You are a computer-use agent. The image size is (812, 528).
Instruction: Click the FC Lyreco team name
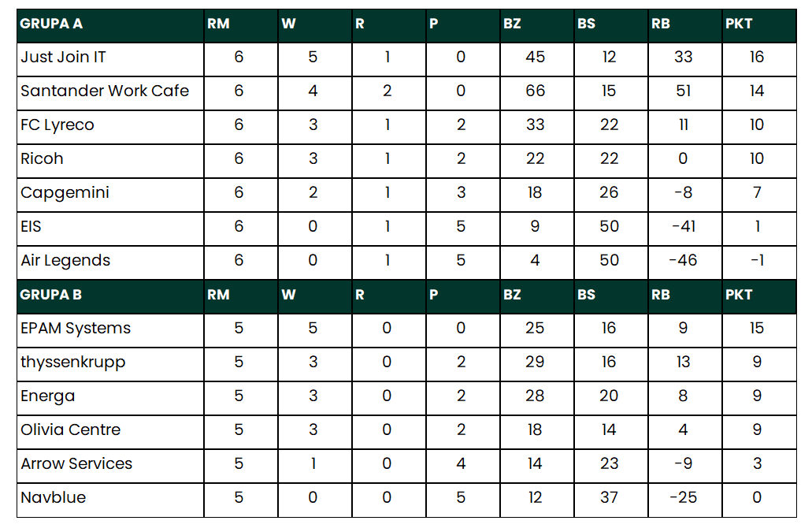click(x=57, y=125)
